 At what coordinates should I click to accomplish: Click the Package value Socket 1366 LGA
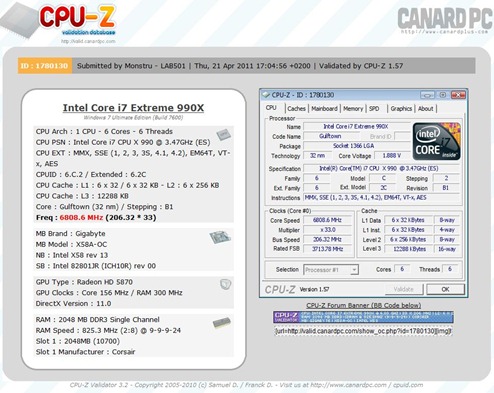pos(357,146)
